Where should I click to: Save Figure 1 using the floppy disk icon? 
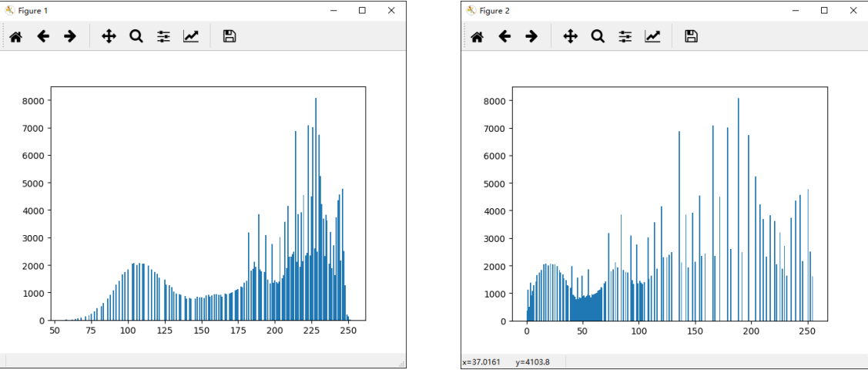pyautogui.click(x=230, y=36)
